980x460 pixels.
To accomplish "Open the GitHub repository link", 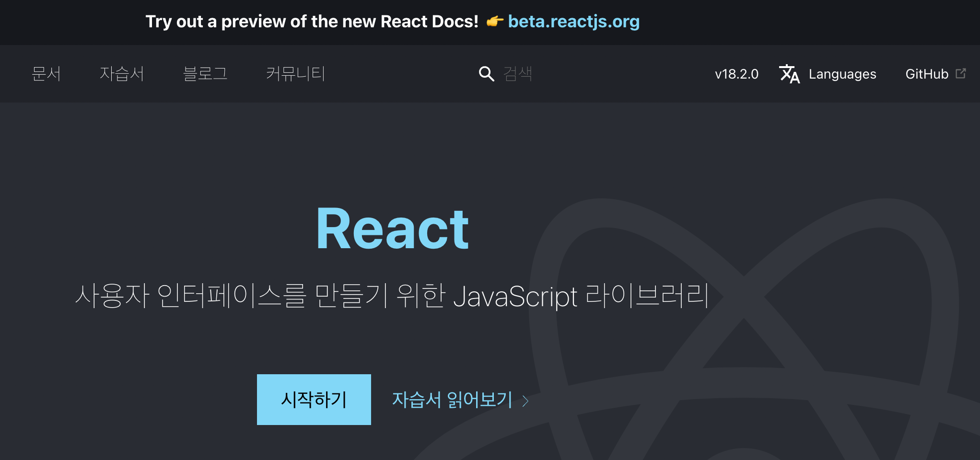I will click(x=927, y=74).
